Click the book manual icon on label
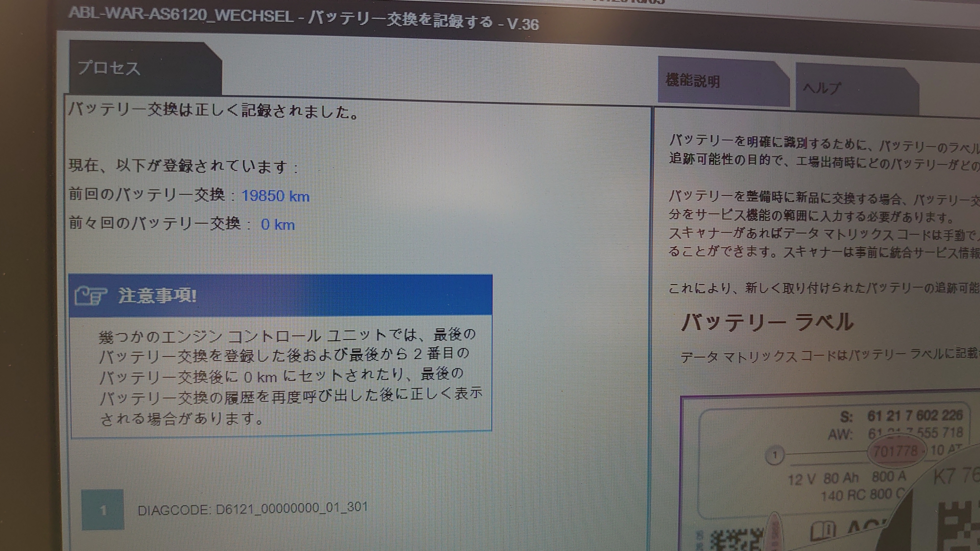This screenshot has height=551, width=980. pyautogui.click(x=823, y=530)
